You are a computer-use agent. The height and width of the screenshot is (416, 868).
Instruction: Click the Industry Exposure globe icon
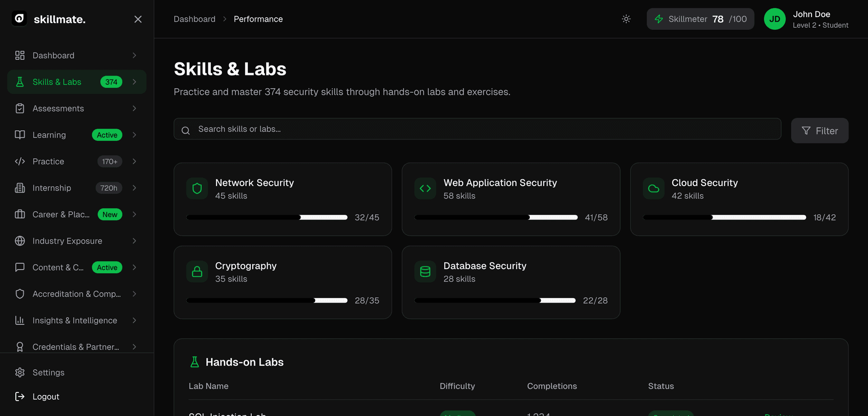[20, 241]
